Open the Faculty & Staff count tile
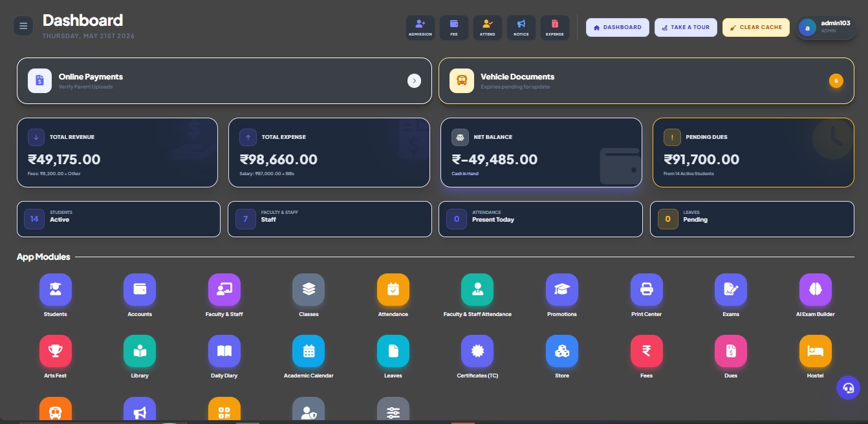 coord(330,219)
